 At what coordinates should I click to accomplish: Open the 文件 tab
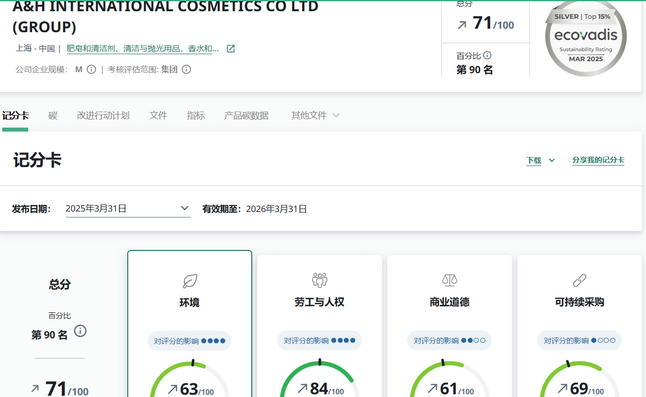tap(158, 116)
